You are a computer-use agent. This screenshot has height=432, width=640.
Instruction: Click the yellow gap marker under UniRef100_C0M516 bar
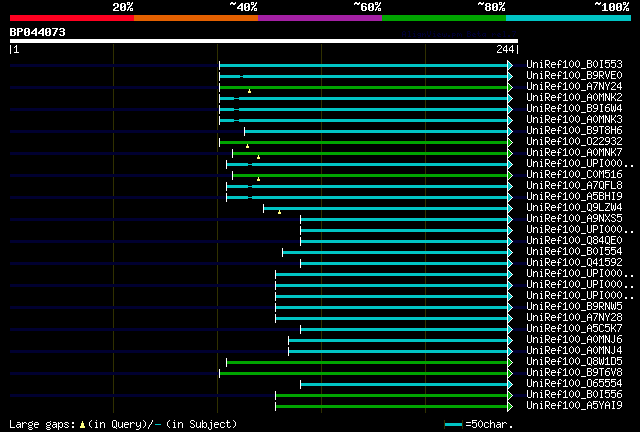point(258,179)
